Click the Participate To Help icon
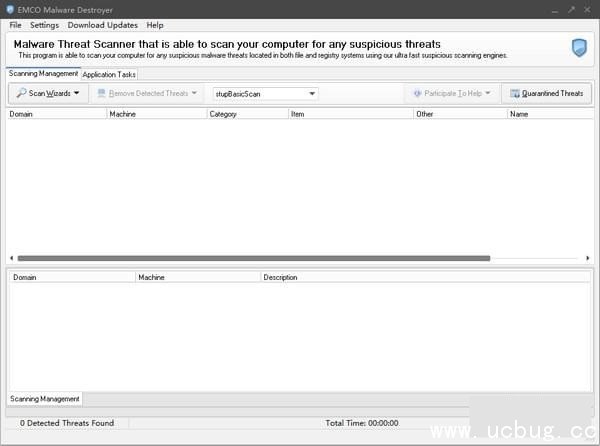 click(x=417, y=93)
